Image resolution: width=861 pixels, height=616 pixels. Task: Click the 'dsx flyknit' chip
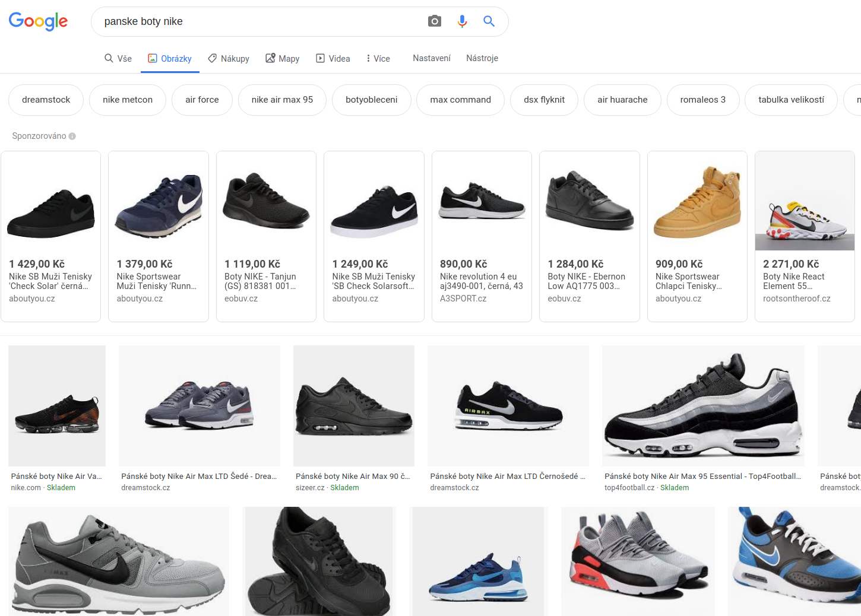click(544, 100)
